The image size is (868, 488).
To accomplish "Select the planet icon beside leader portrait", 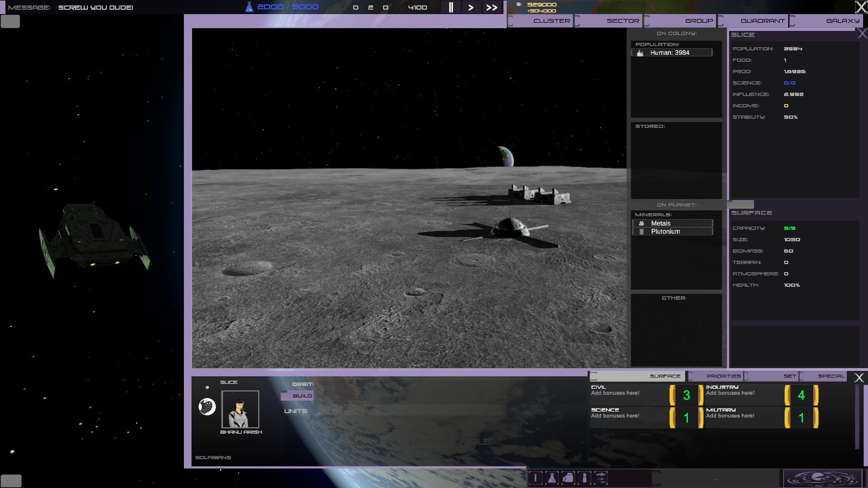I will pyautogui.click(x=207, y=406).
